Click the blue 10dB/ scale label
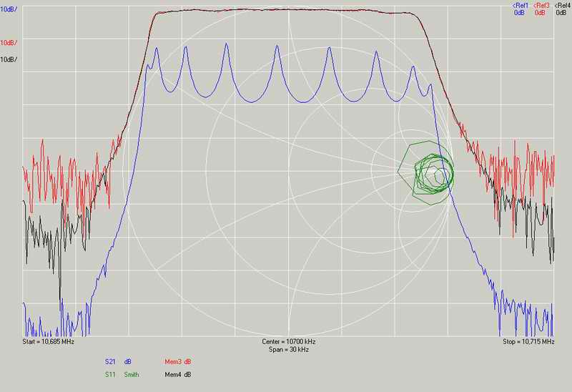The height and width of the screenshot is (392, 572). pos(9,9)
